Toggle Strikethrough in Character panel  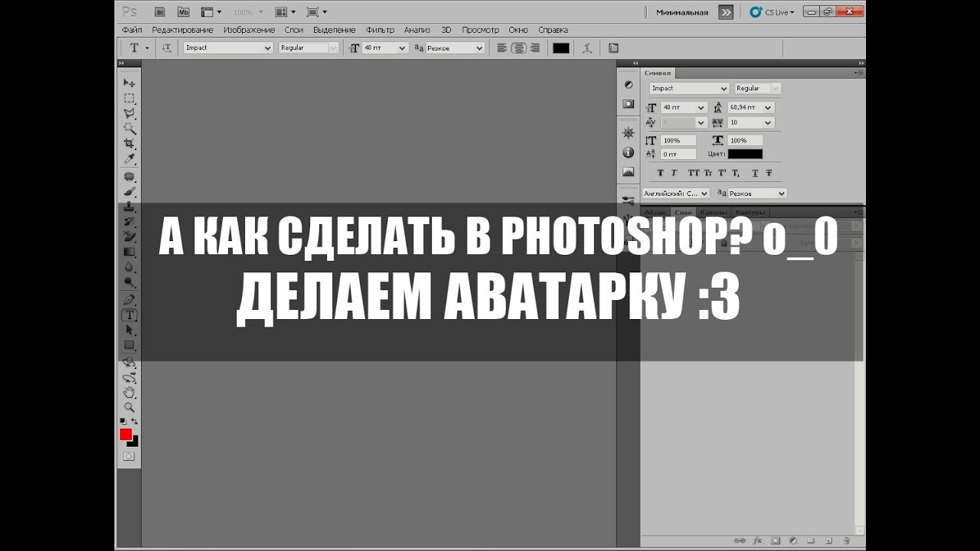click(767, 174)
